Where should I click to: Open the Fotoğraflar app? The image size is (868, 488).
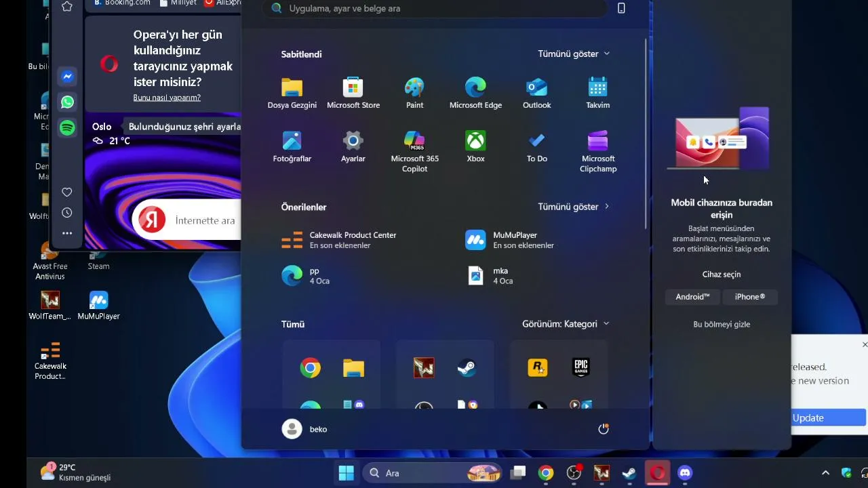(x=292, y=147)
